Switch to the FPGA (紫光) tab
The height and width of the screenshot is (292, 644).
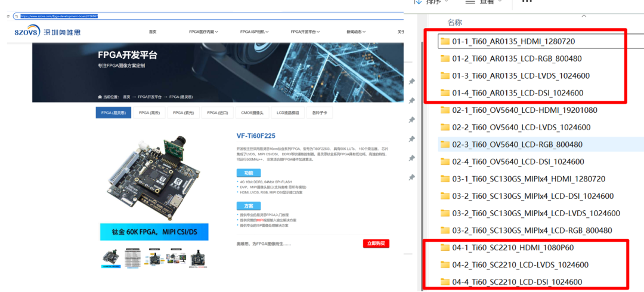[183, 113]
